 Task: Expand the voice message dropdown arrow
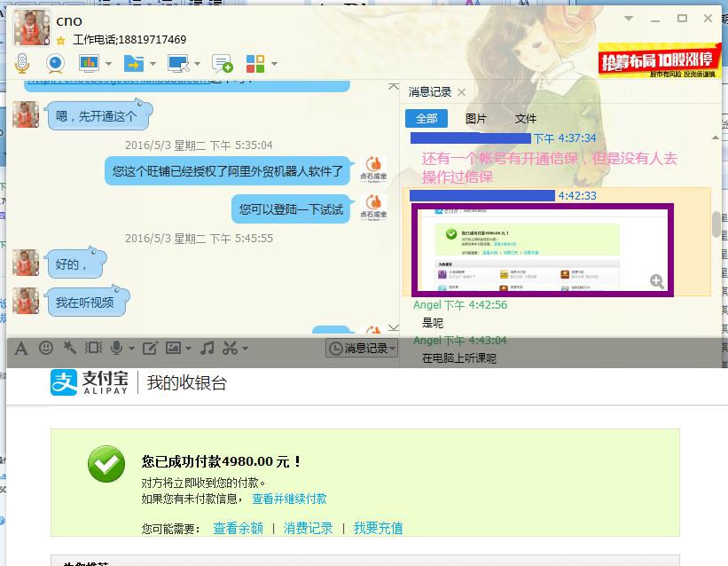pyautogui.click(x=131, y=348)
